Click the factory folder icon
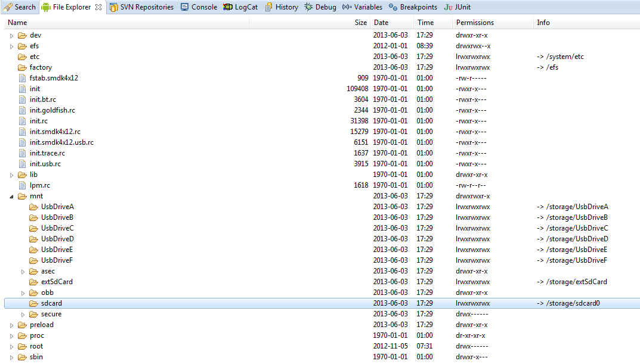The width and height of the screenshot is (640, 364). 22,67
